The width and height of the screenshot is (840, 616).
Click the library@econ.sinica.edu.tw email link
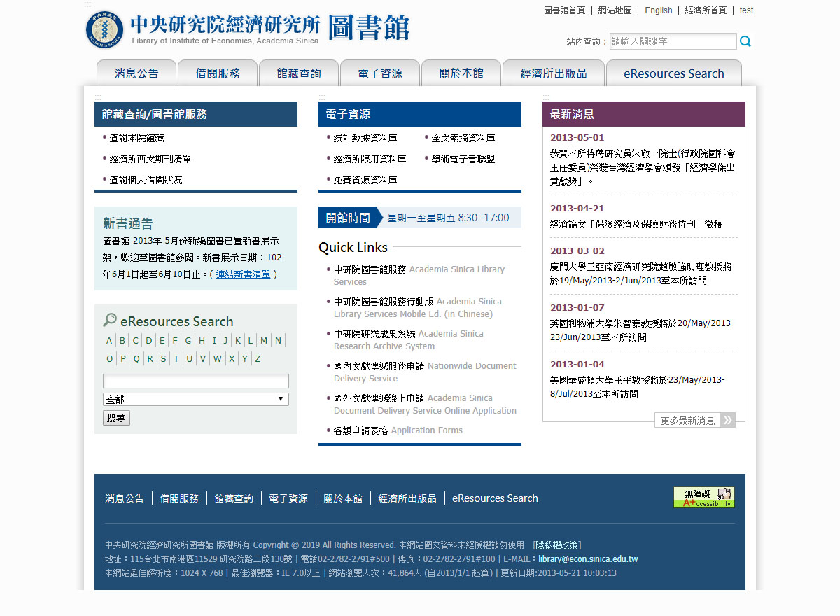588,559
